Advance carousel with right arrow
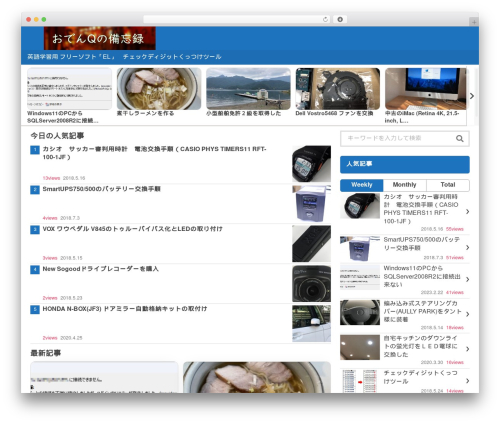The image size is (500, 423). pos(472,96)
